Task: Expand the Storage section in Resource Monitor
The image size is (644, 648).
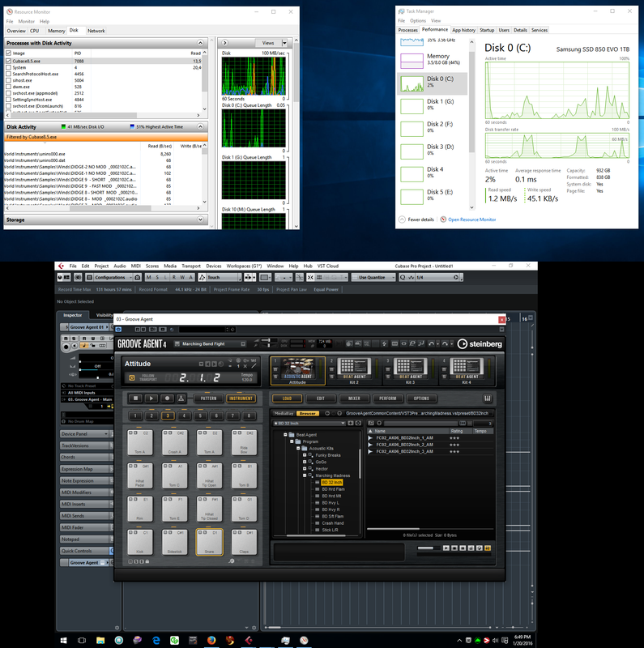Action: (200, 220)
